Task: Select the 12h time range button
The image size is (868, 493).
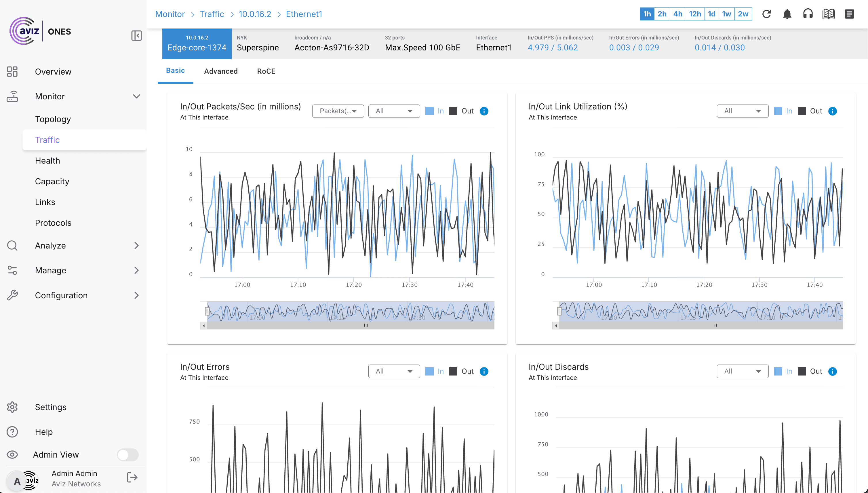Action: (x=695, y=14)
